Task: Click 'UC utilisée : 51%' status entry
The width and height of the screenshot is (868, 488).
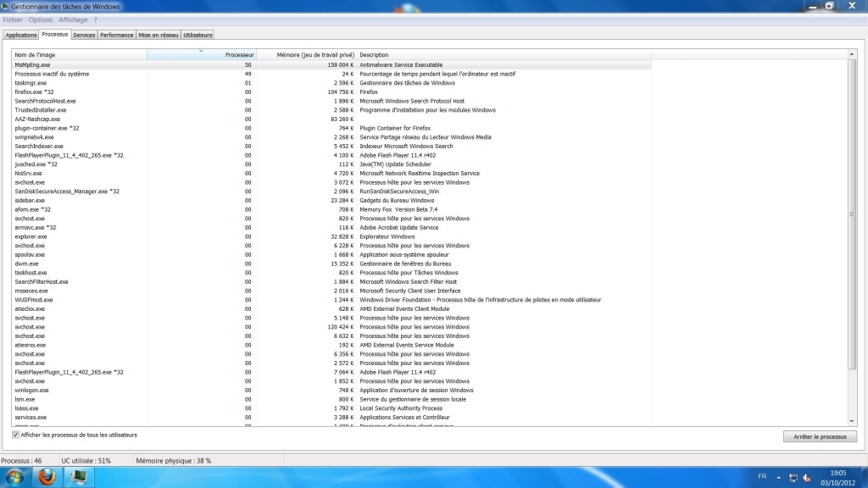Action: tap(86, 460)
